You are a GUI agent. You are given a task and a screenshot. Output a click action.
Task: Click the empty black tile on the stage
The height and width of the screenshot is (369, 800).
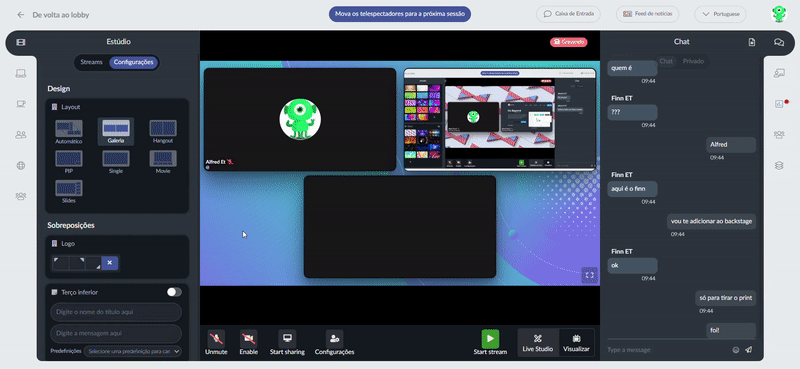[x=399, y=227]
